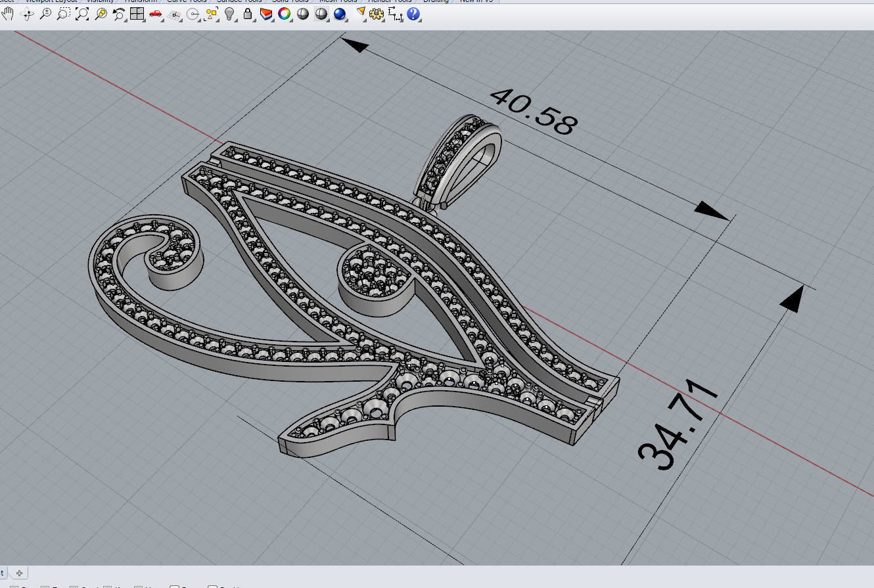Click the Zoom extents icon
Image resolution: width=874 pixels, height=588 pixels.
(82, 14)
